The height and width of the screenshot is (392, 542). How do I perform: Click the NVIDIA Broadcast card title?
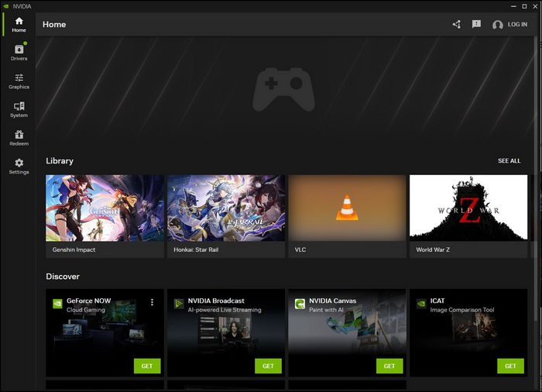pyautogui.click(x=216, y=301)
